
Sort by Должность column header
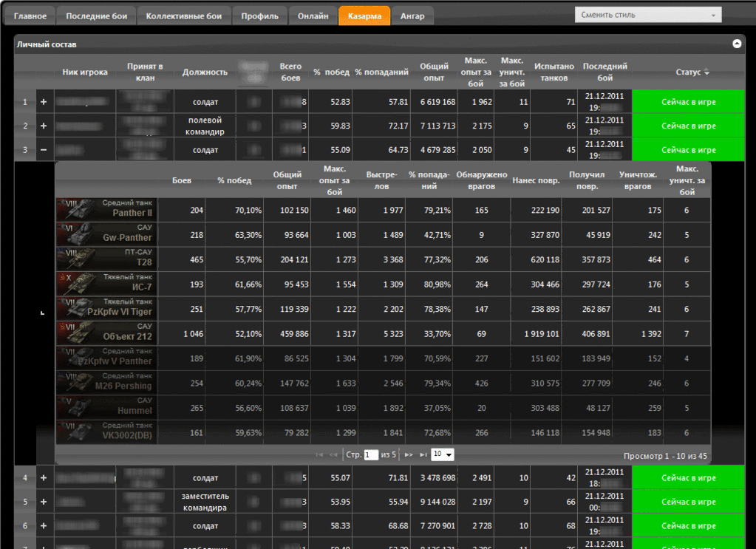click(x=205, y=72)
